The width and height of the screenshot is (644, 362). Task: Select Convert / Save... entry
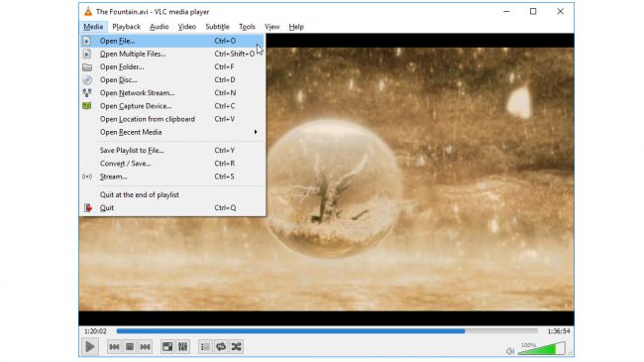171,164
